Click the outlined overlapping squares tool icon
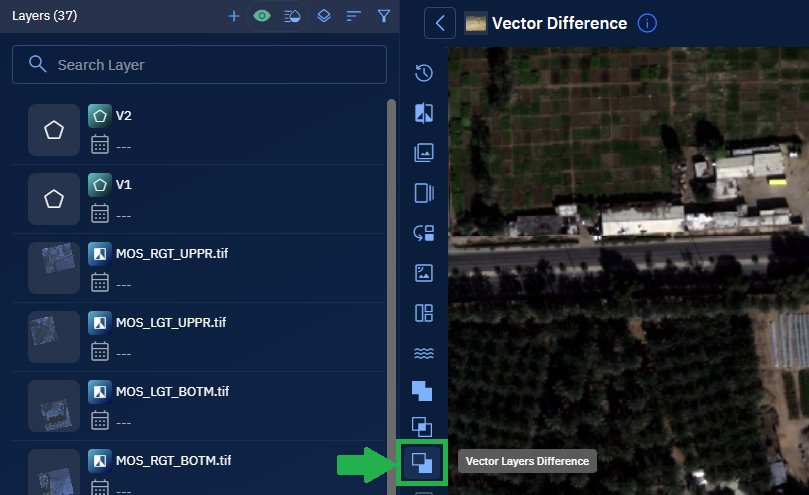809x495 pixels. pos(422,427)
